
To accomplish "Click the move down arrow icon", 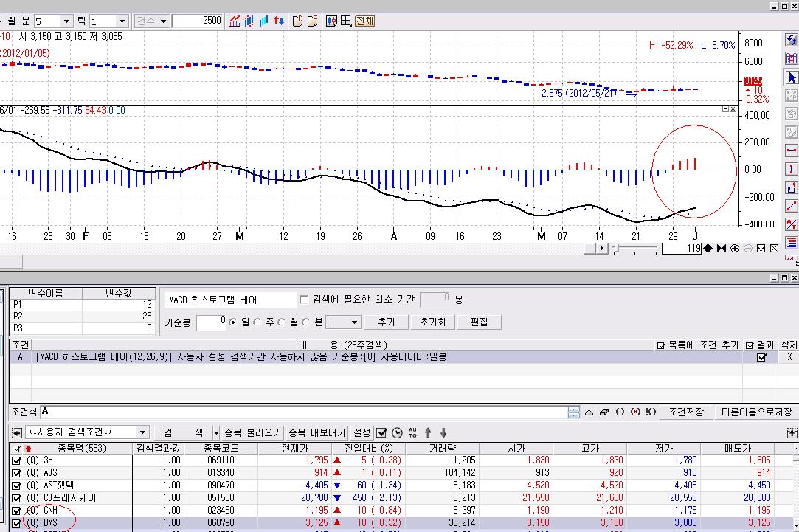I will point(443,433).
